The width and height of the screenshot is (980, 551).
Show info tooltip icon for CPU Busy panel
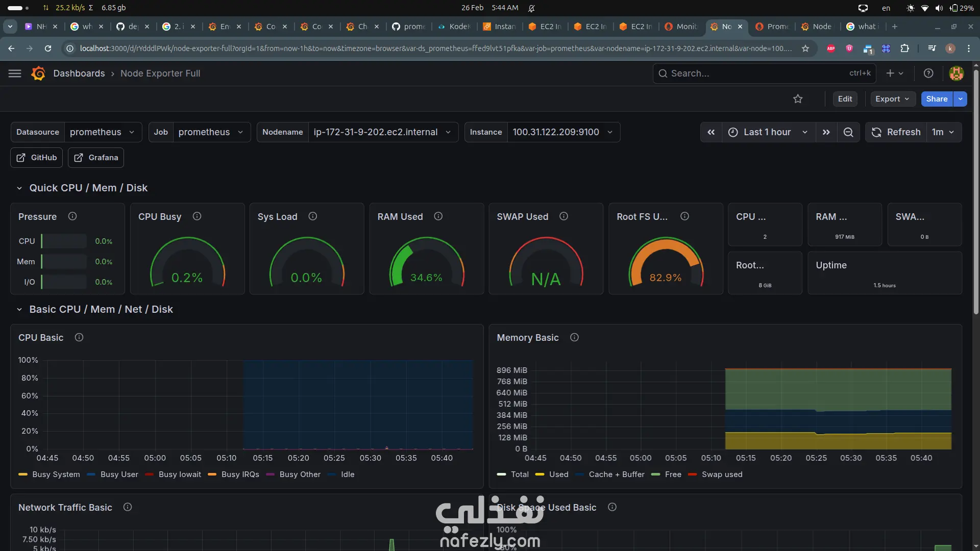click(x=197, y=216)
